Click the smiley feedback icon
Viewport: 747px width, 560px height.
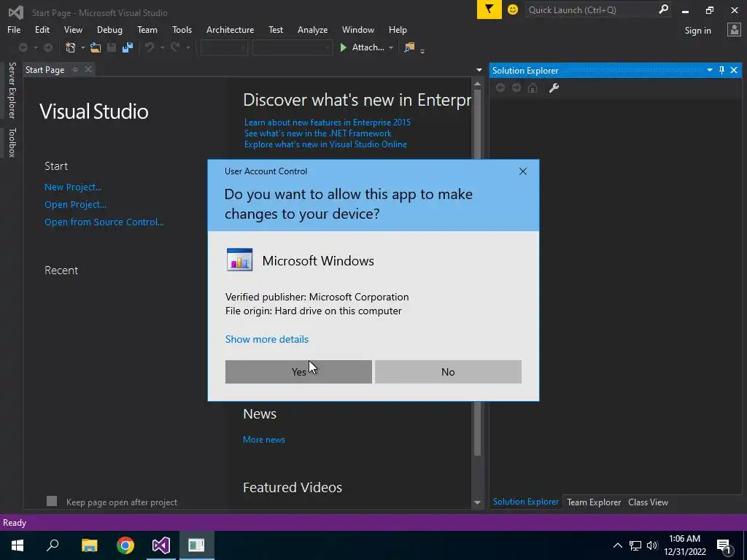point(513,9)
